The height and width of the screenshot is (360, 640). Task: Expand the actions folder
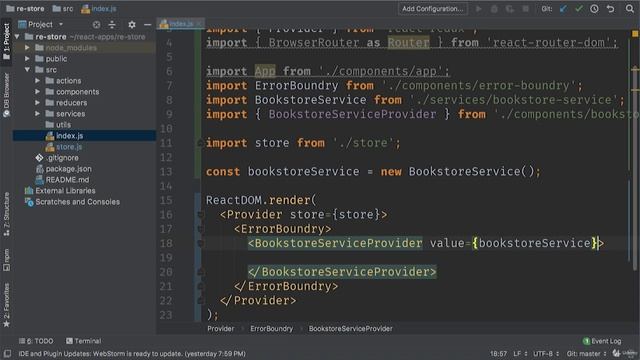click(38, 81)
